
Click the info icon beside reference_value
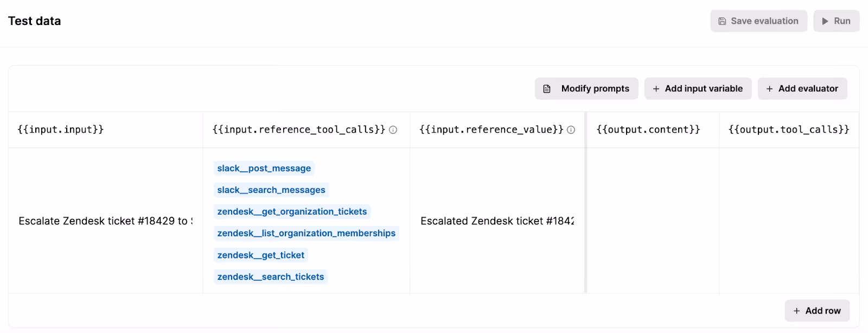point(571,130)
